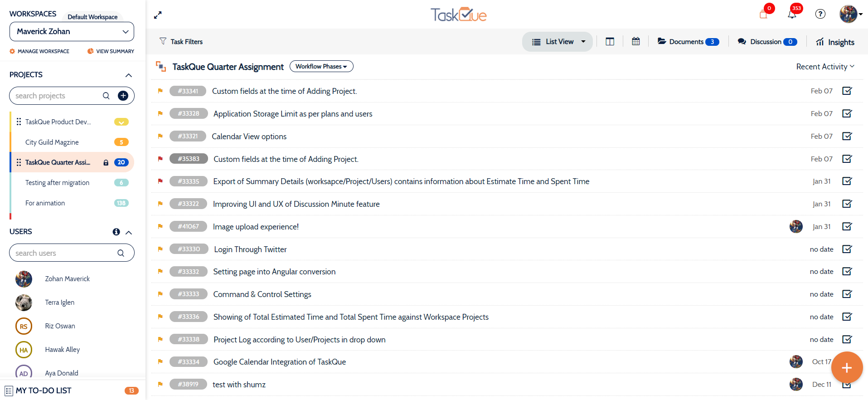The width and height of the screenshot is (868, 400).
Task: Mark task 'Calendar View options' as complete
Action: coord(847,136)
